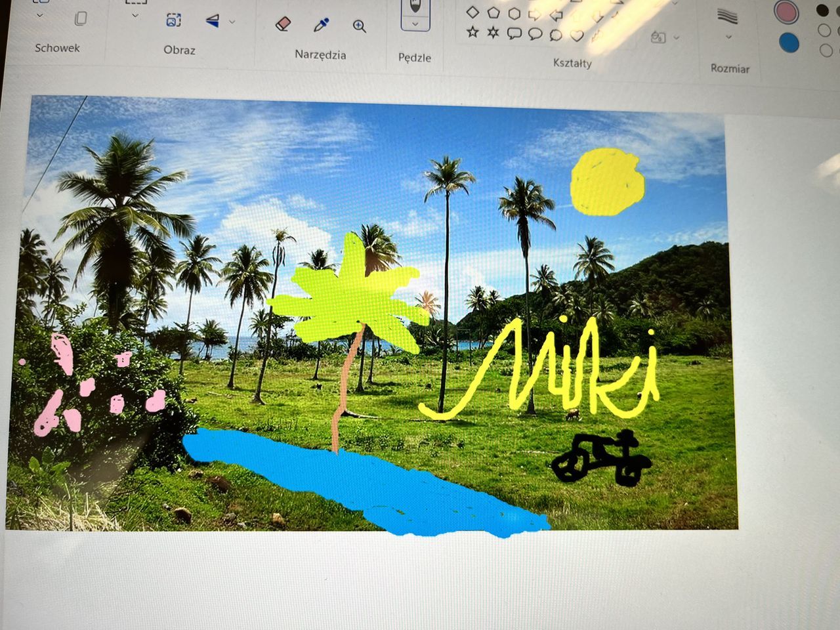Image resolution: width=840 pixels, height=630 pixels.
Task: Click the flip triangle icon in Obraz
Action: click(x=212, y=21)
